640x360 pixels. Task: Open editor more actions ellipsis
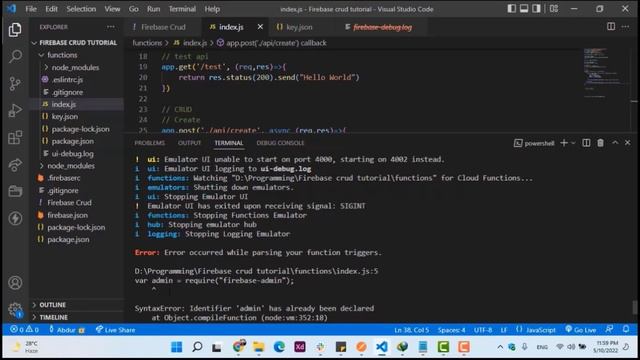point(625,27)
